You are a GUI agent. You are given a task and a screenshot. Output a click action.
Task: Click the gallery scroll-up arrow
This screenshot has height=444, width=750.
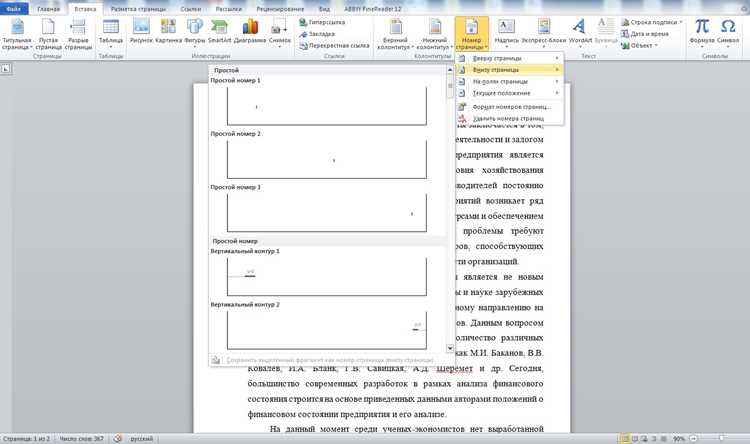tap(450, 70)
